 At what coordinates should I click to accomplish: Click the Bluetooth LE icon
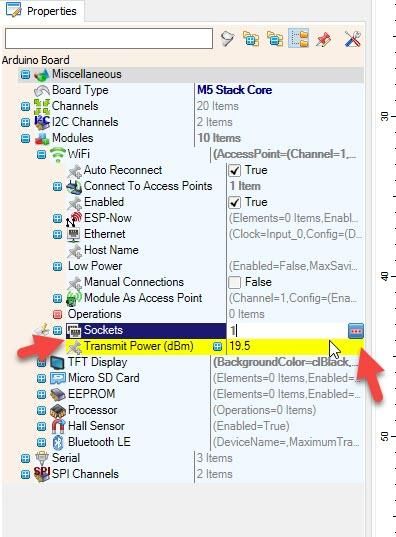pos(58,442)
